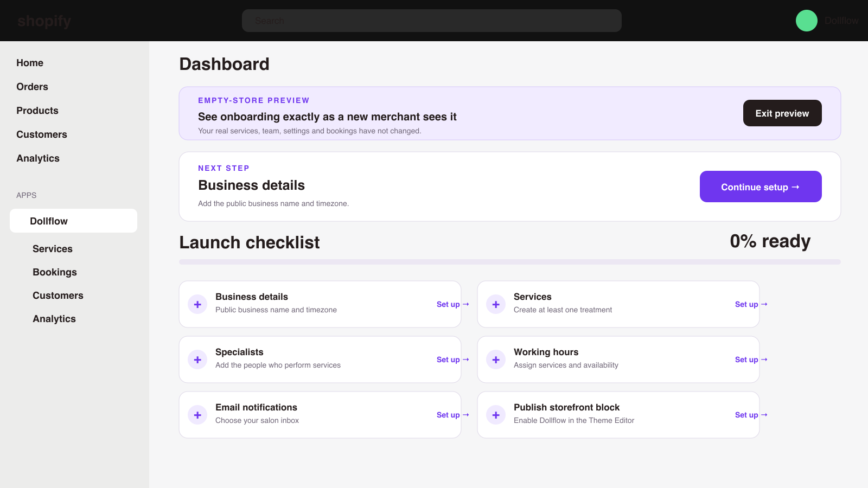Click the plus icon next to Specialists
The image size is (868, 488).
197,359
